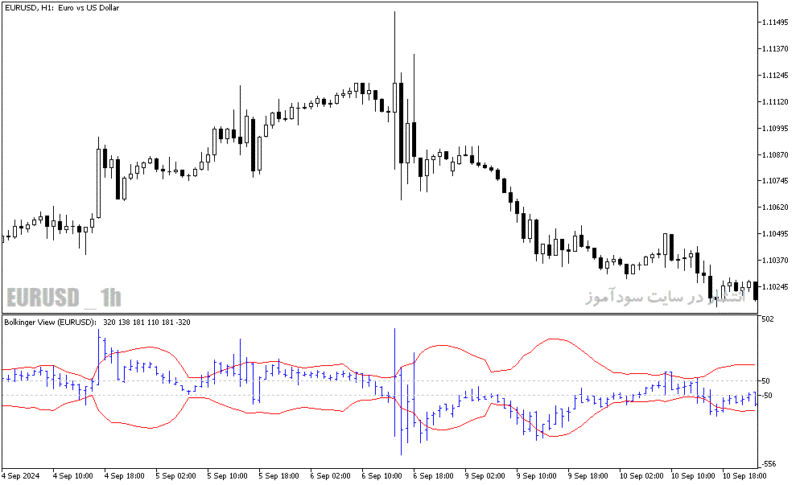The height and width of the screenshot is (485, 800).
Task: Click the large EURUSD _ 1h watermark
Action: [x=64, y=297]
